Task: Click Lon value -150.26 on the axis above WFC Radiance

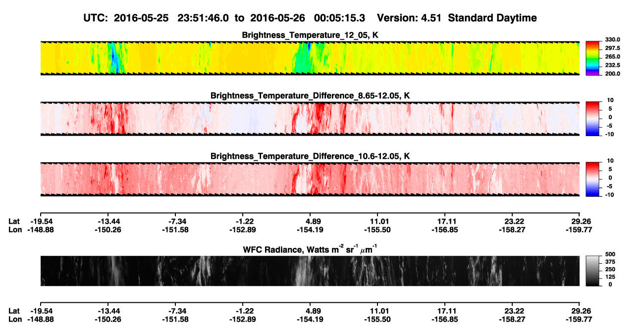Action: pos(107,230)
